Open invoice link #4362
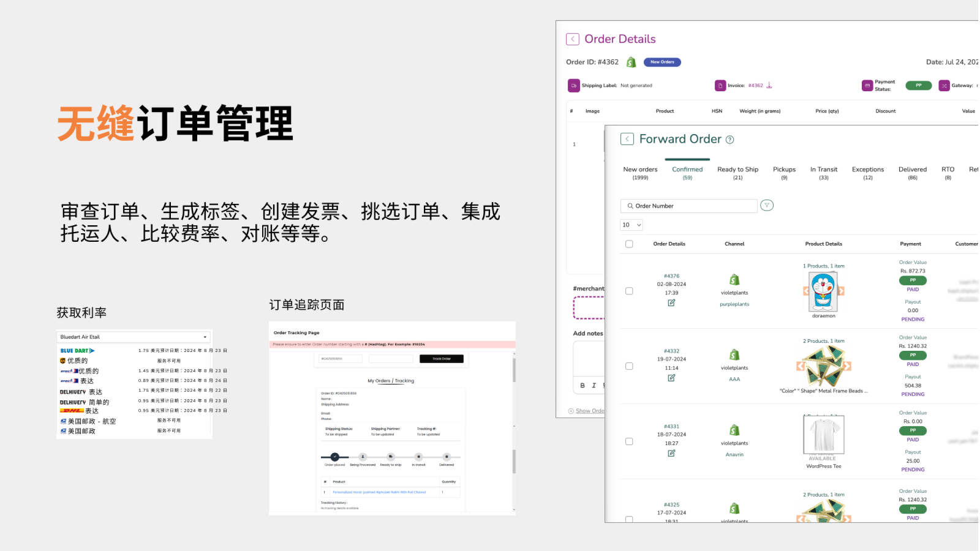This screenshot has width=980, height=551. click(x=755, y=86)
